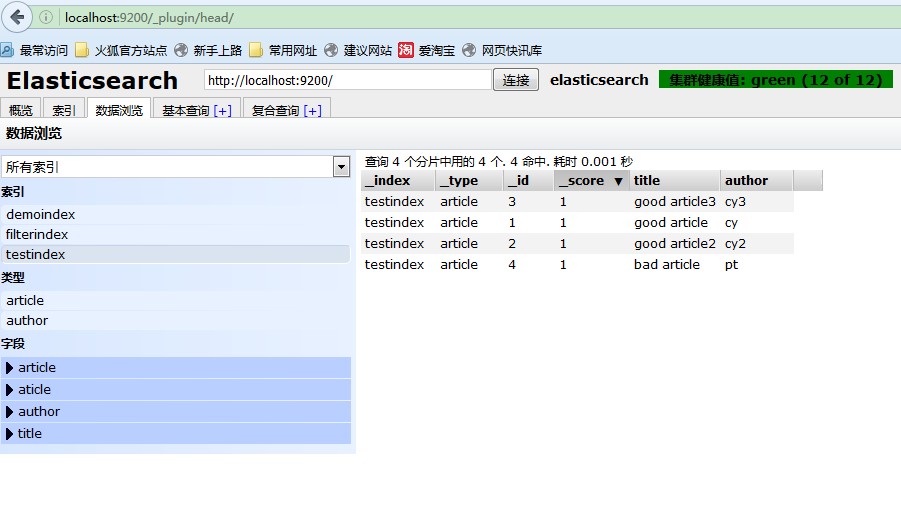Sort by the title column header
The image size is (901, 511).
(675, 180)
